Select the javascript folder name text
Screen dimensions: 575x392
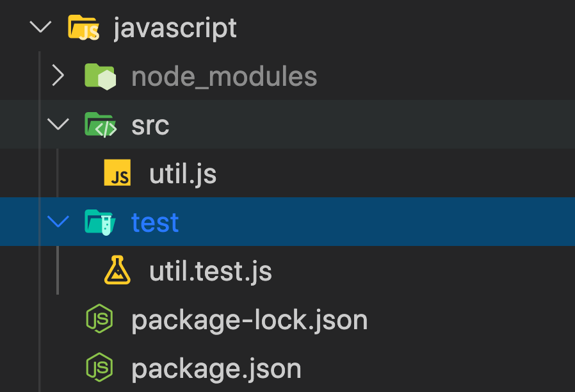point(175,27)
